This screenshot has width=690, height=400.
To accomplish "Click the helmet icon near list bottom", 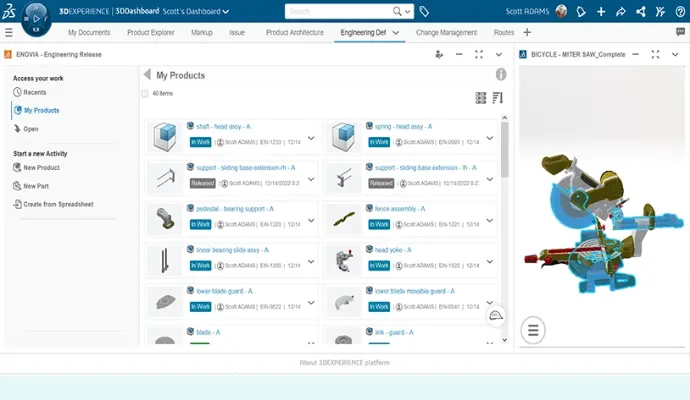I will click(496, 316).
